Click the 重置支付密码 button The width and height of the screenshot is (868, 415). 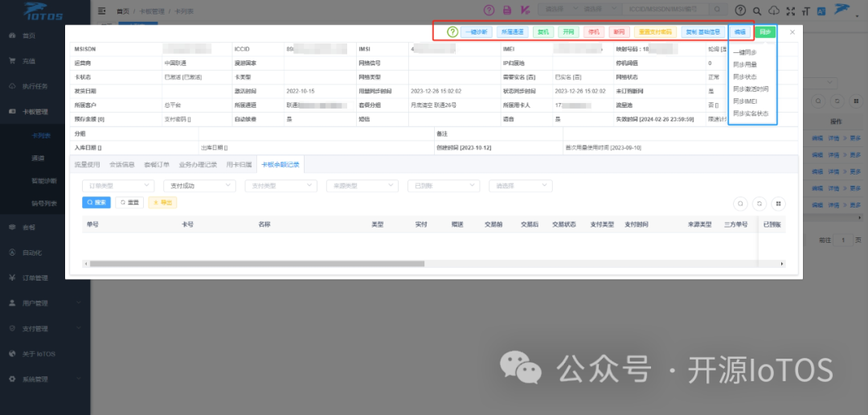click(x=656, y=32)
